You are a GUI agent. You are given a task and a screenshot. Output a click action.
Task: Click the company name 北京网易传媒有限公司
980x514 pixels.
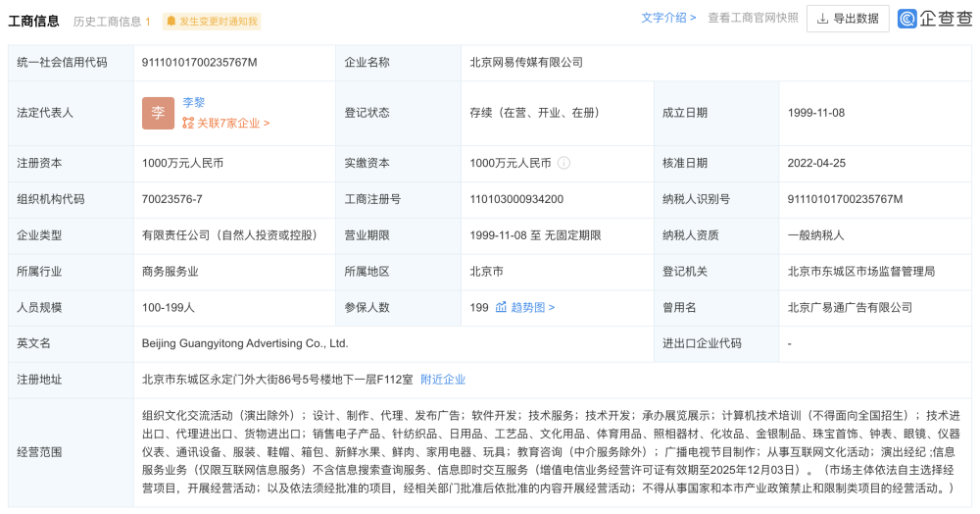tap(526, 63)
